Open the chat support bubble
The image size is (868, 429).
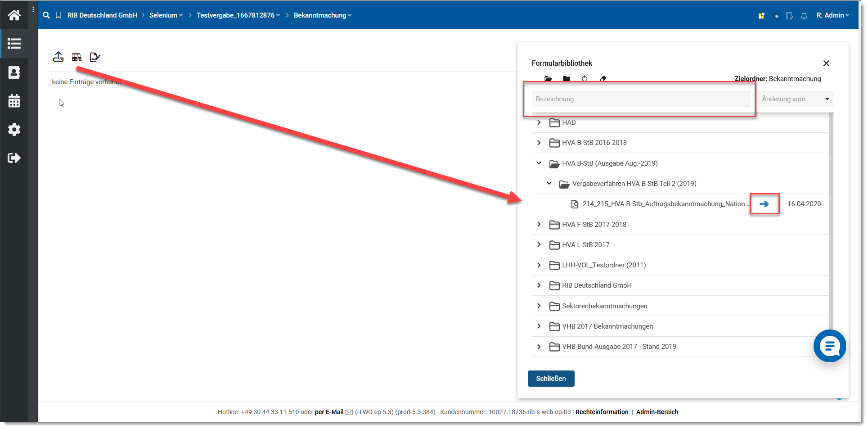(x=829, y=346)
